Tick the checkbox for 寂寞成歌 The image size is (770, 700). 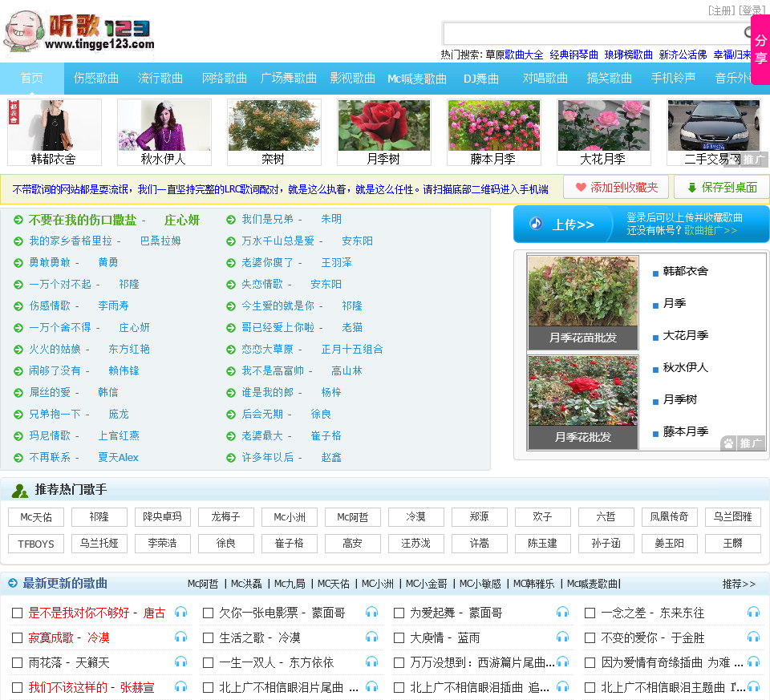click(17, 637)
